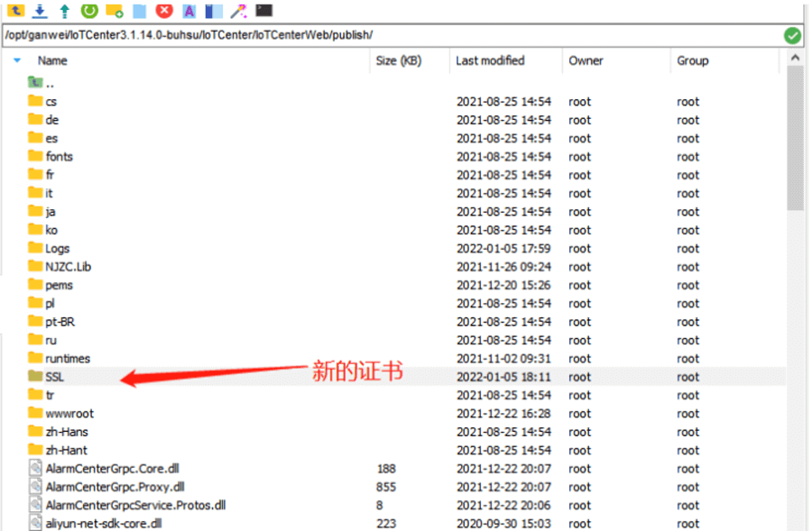Image resolution: width=812 pixels, height=531 pixels.
Task: Click the scrollbar up arrow
Action: pyautogui.click(x=795, y=58)
